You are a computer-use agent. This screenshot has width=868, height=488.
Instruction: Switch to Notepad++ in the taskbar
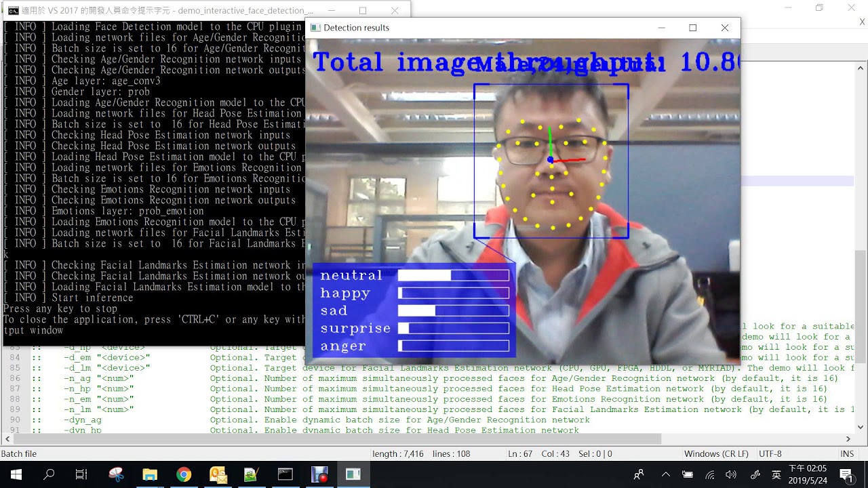tap(252, 474)
